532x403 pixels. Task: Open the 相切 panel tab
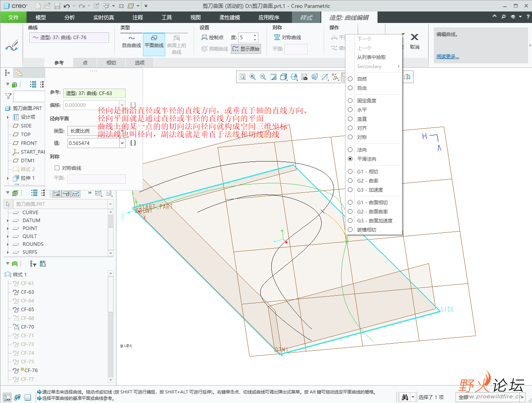111,63
